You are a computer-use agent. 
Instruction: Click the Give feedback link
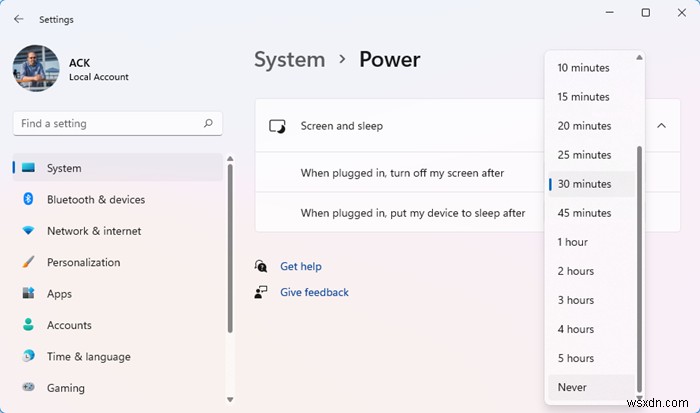point(314,293)
